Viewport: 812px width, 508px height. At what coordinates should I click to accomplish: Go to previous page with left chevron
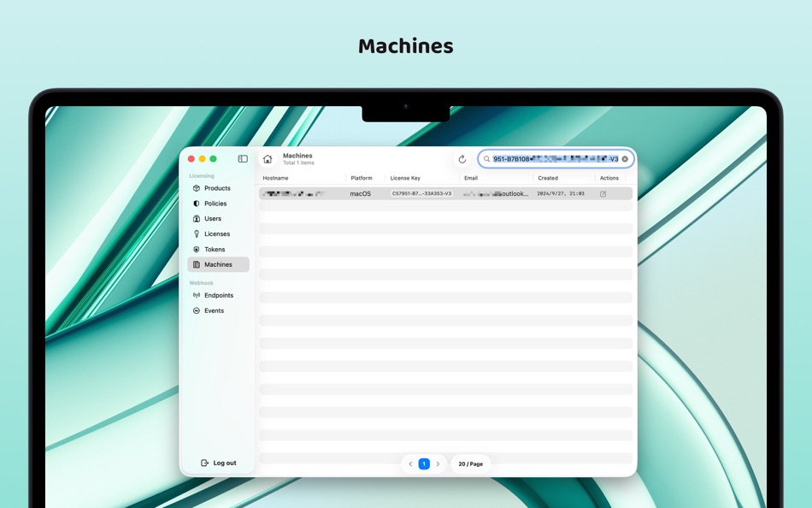tap(409, 464)
